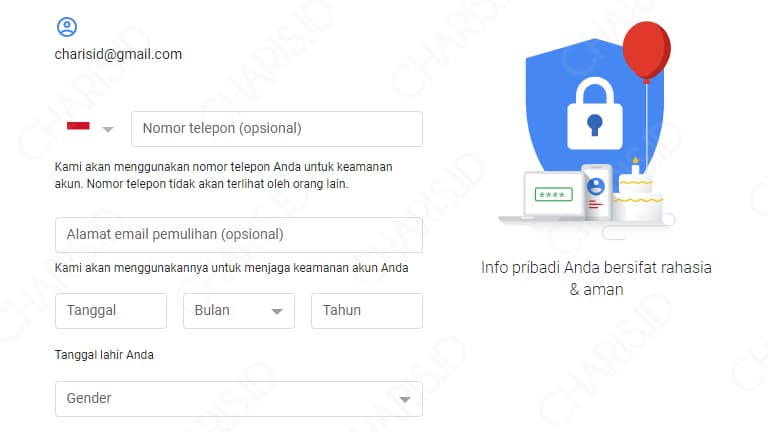Click the Tahun input field
768x432 pixels.
coord(367,311)
